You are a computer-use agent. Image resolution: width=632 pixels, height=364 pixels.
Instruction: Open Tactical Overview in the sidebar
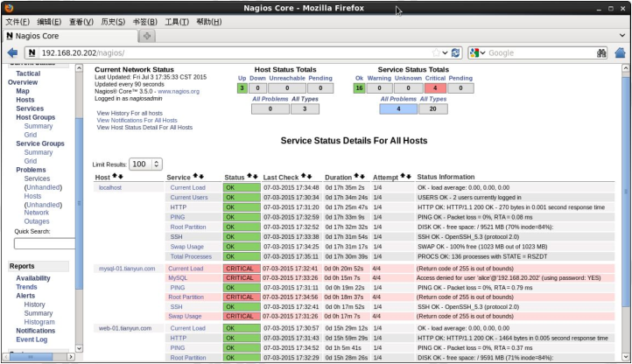coord(24,78)
